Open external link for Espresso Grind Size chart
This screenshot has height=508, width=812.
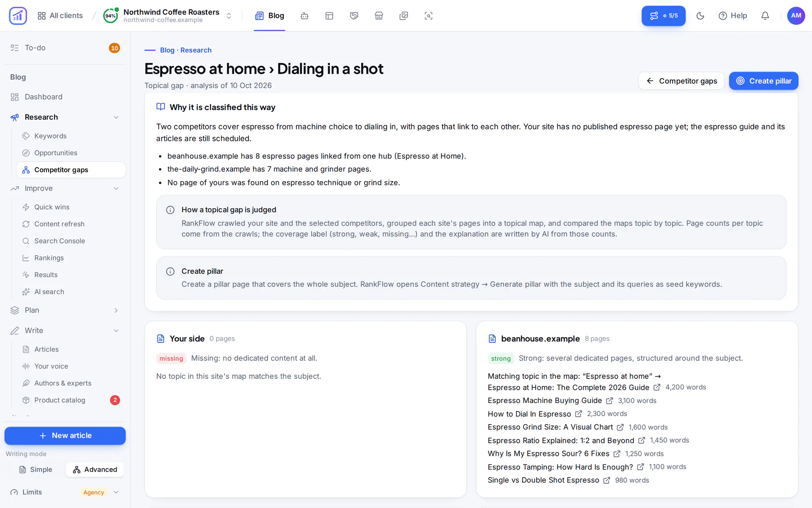[620, 427]
